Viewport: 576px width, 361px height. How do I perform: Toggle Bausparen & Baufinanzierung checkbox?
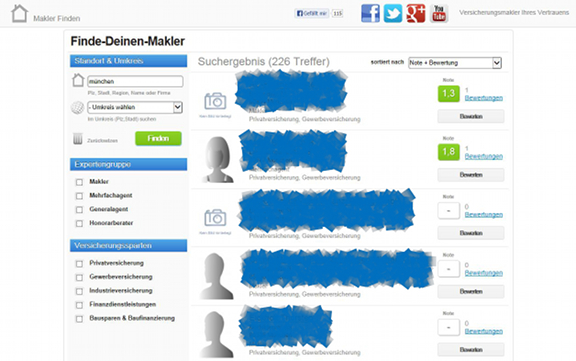click(79, 319)
